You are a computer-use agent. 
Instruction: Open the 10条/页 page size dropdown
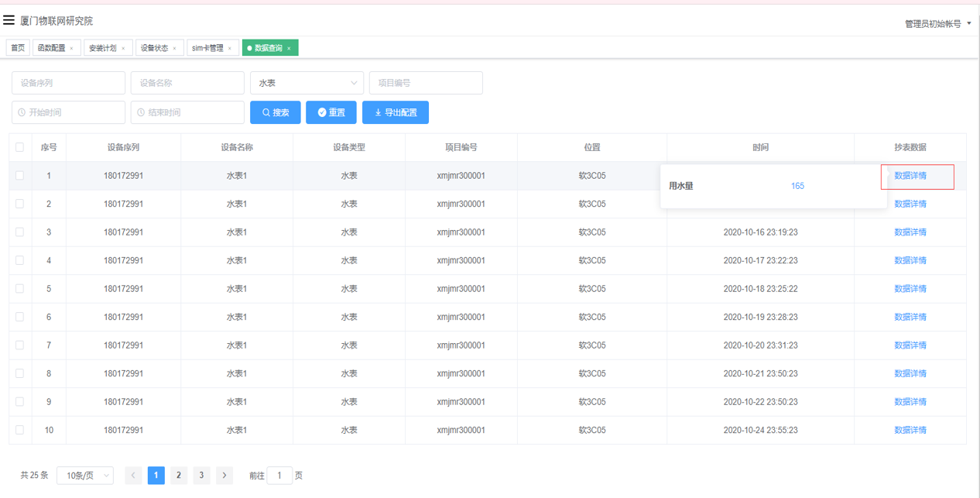click(x=85, y=476)
